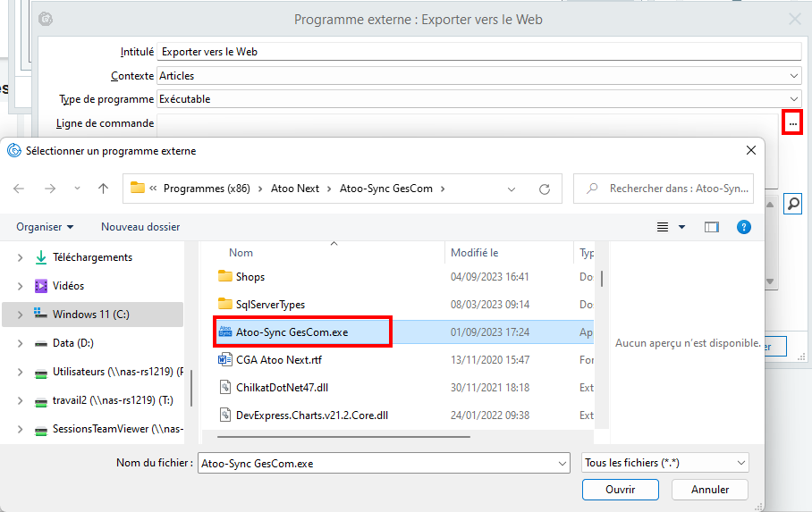Click the search box in Atoo-Sync folder
812x512 pixels.
pos(664,189)
